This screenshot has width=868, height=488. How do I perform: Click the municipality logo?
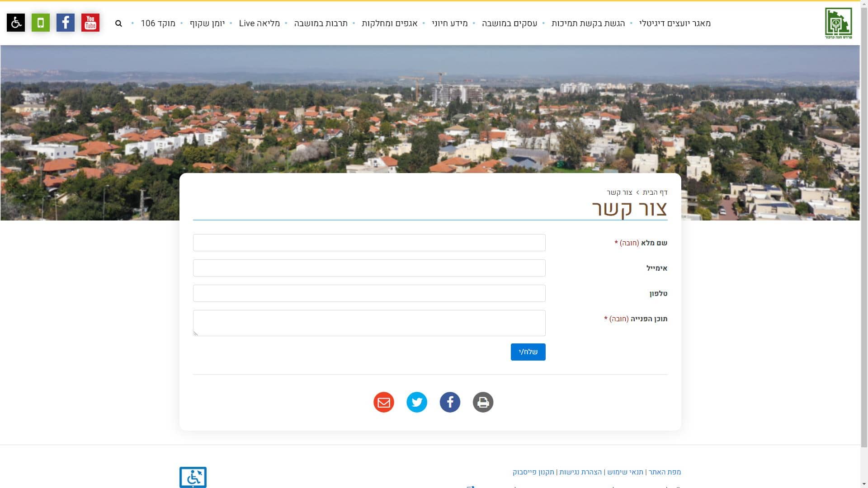838,23
